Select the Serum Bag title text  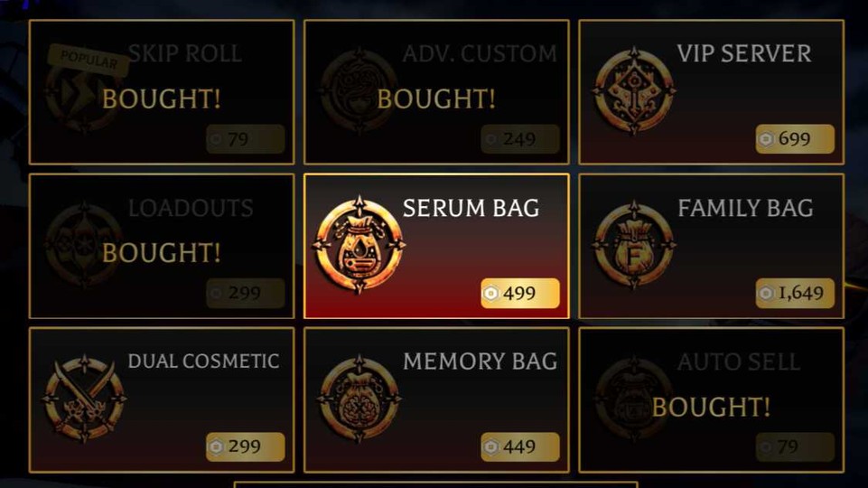point(471,208)
